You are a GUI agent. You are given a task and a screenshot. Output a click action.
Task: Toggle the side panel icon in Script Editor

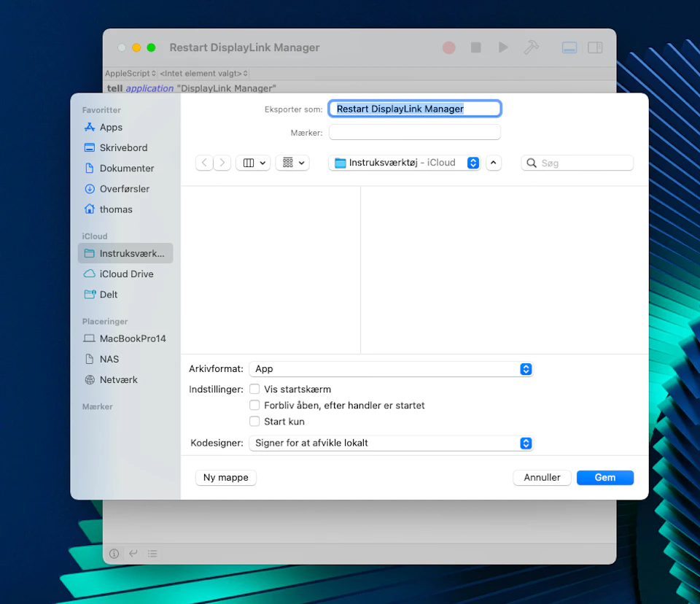[595, 47]
